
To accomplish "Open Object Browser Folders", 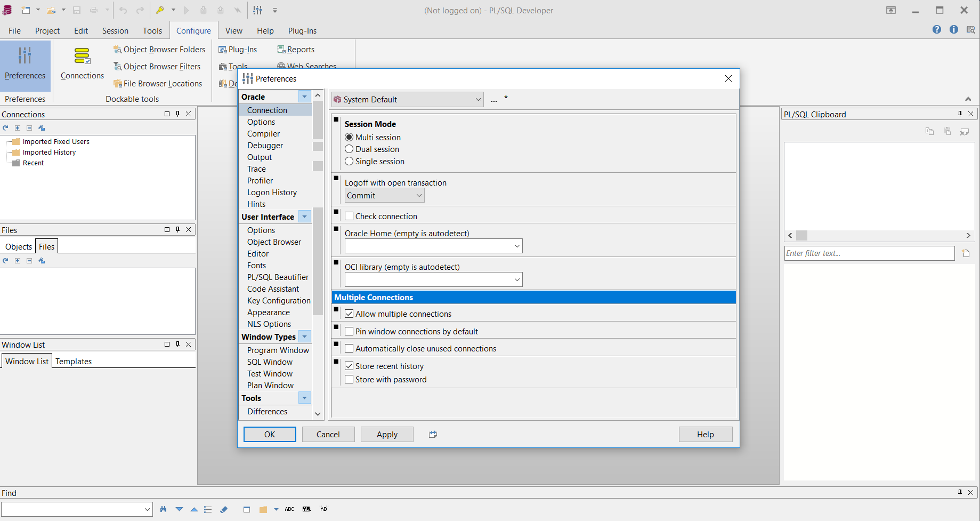I will 159,50.
